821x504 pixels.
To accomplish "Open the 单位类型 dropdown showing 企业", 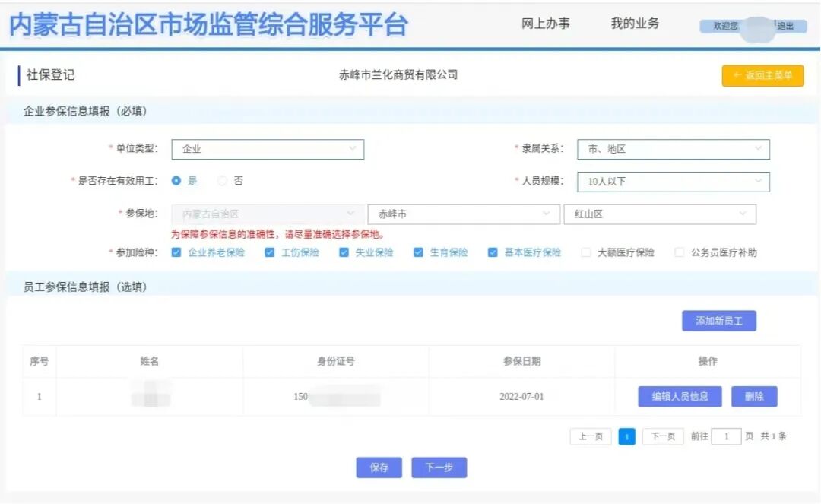I will point(268,149).
